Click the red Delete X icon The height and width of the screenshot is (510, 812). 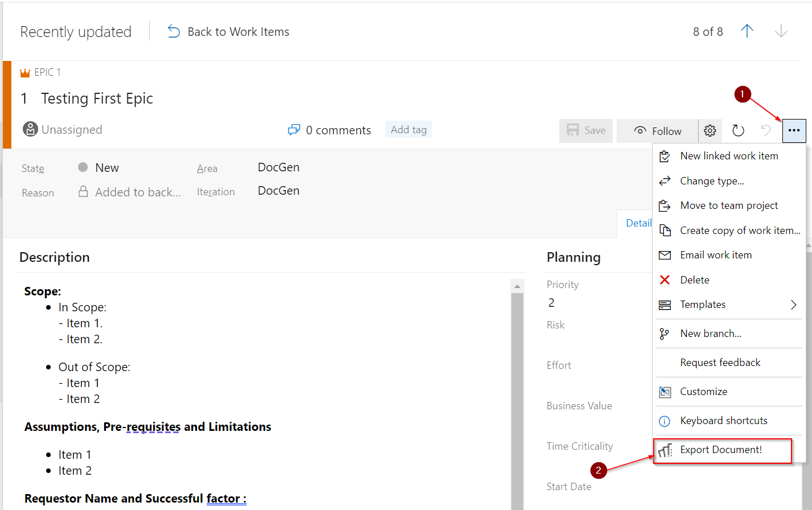(664, 279)
